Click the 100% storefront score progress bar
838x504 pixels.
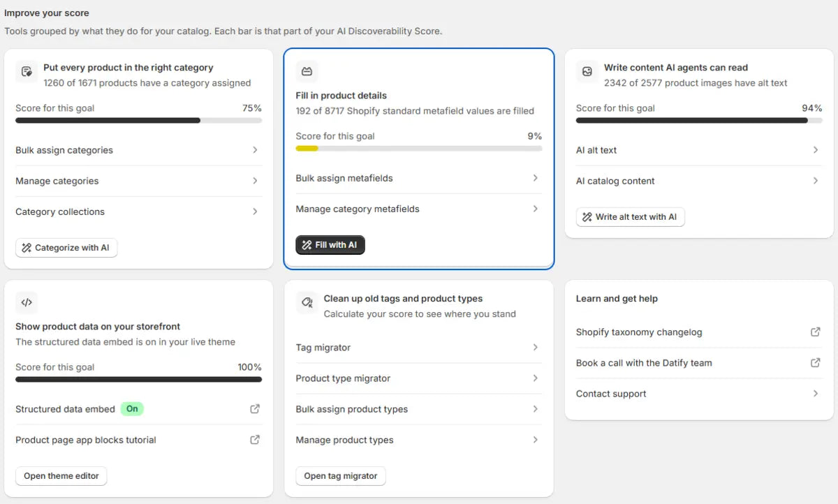click(x=138, y=379)
